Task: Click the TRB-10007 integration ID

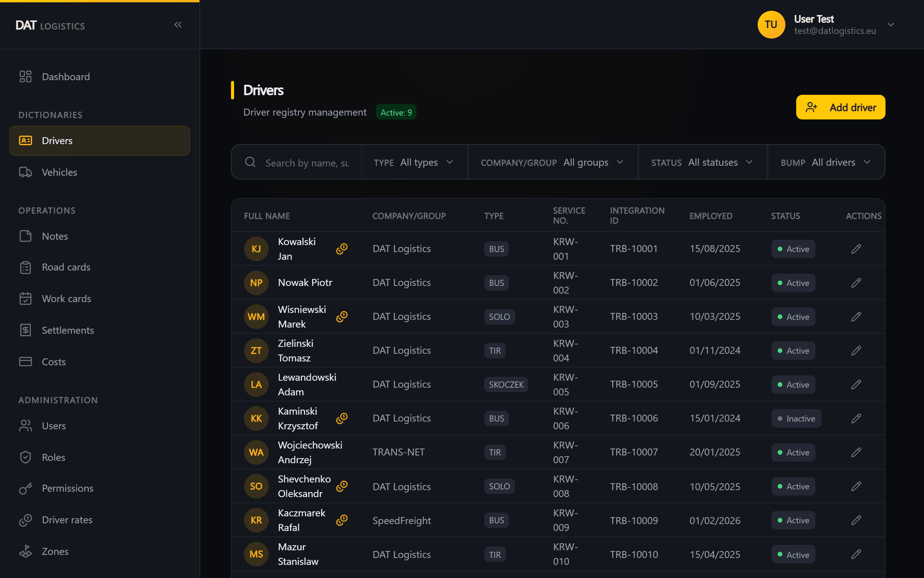Action: [634, 452]
